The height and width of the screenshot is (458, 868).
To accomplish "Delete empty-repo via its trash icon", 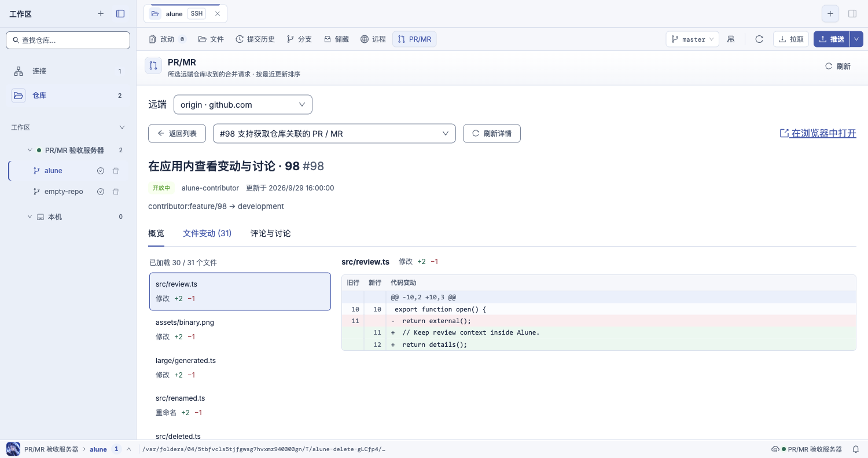I will 116,192.
